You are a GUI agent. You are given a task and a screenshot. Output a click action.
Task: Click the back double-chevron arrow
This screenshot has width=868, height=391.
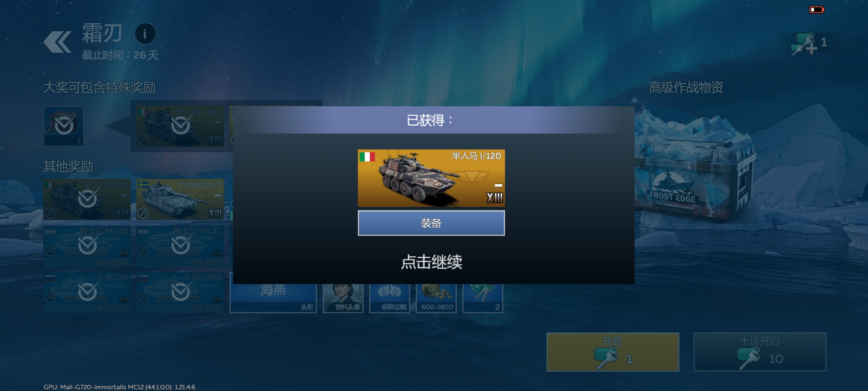pyautogui.click(x=57, y=42)
